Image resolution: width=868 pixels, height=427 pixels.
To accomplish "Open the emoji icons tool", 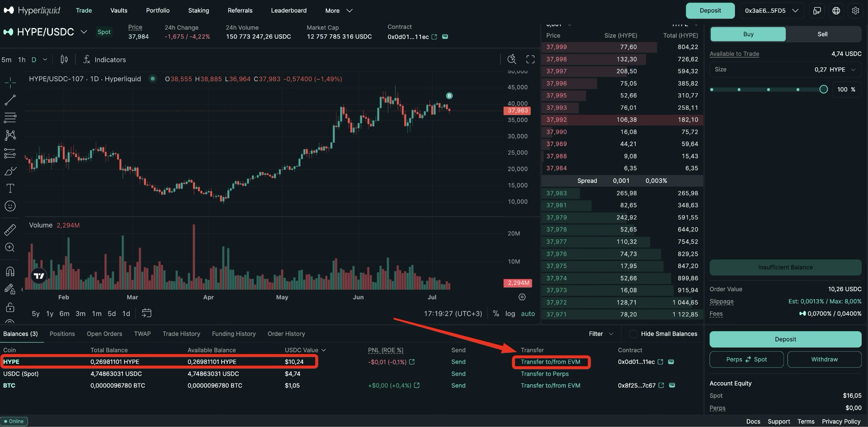I will coord(10,206).
